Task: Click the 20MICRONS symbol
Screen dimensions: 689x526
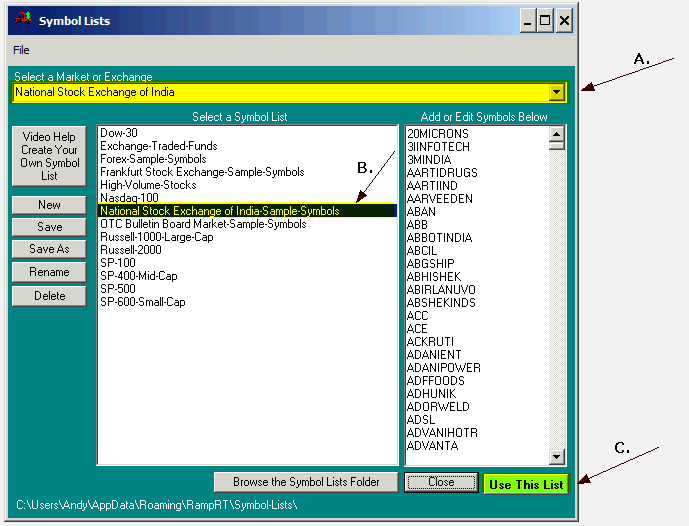Action: point(438,134)
